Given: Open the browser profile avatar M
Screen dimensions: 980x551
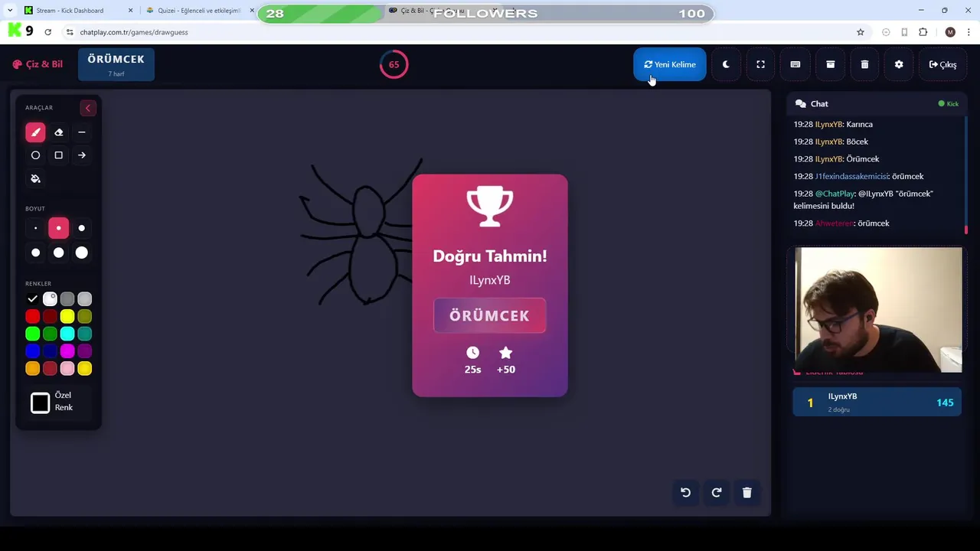Looking at the screenshot, I should [x=950, y=32].
